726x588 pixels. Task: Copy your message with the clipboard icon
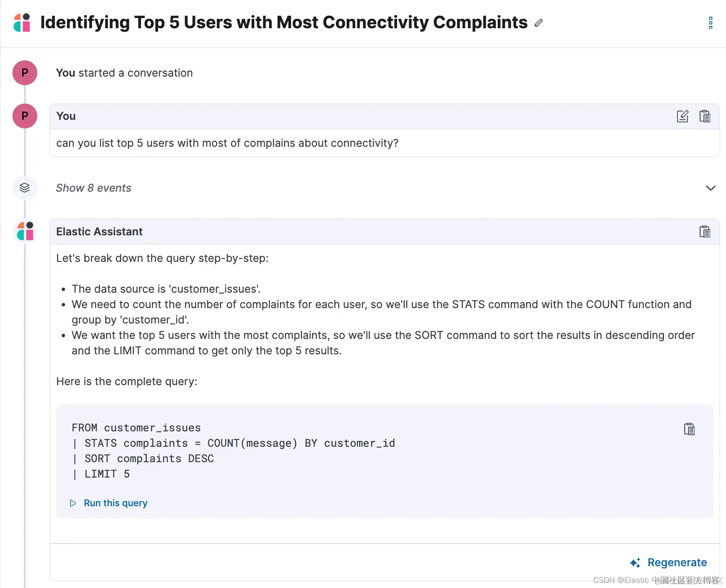[705, 116]
